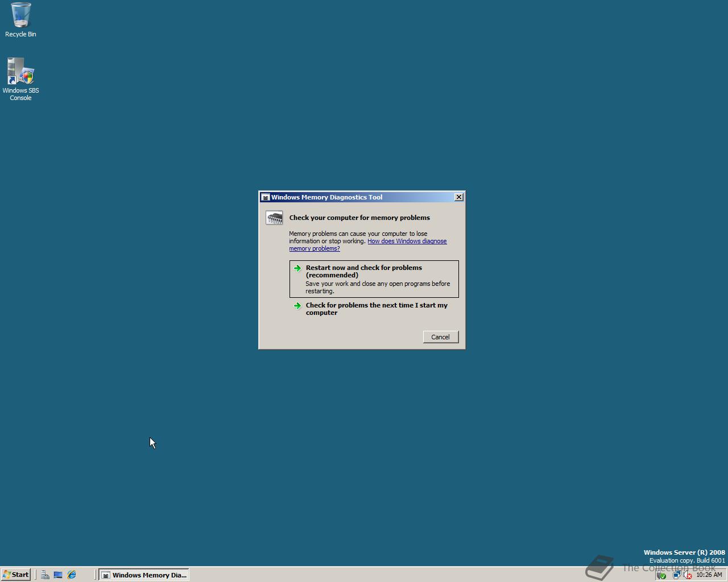Close the Windows Memory Diagnostics Tool window
This screenshot has height=582, width=728.
(x=459, y=197)
